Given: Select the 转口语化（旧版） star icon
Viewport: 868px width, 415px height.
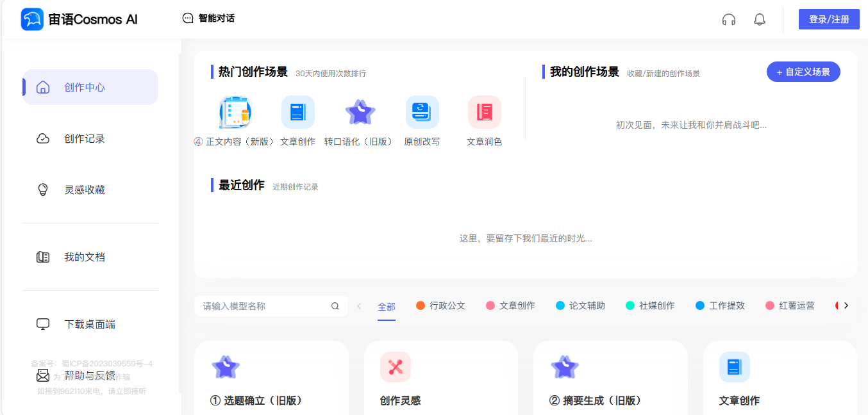Looking at the screenshot, I should tap(360, 112).
